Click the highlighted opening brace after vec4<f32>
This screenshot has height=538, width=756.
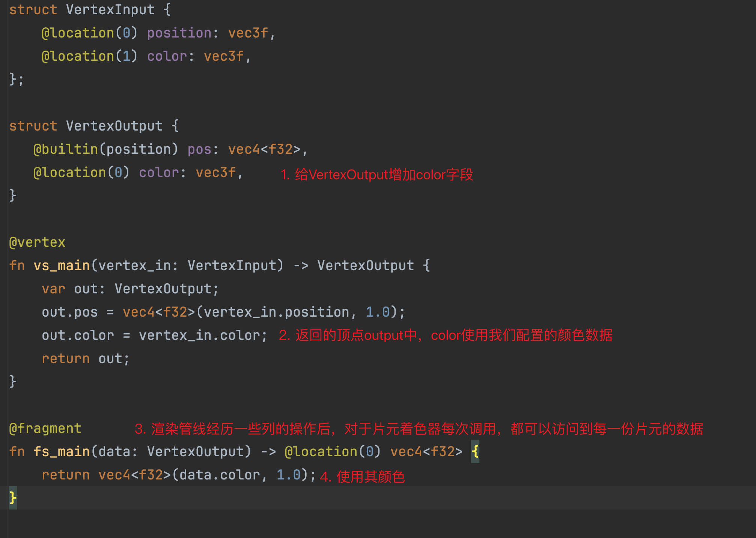click(x=475, y=451)
